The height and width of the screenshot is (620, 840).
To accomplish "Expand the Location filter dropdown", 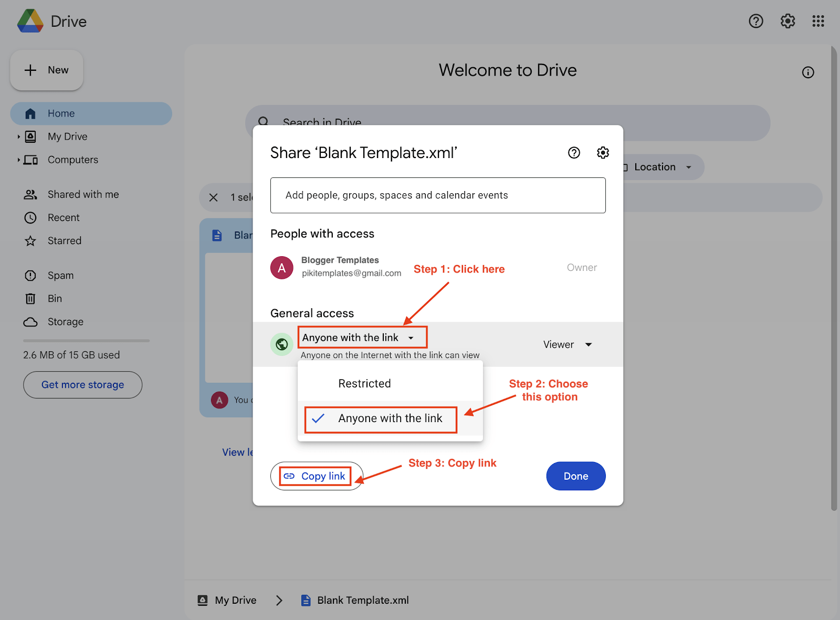I will tap(663, 167).
